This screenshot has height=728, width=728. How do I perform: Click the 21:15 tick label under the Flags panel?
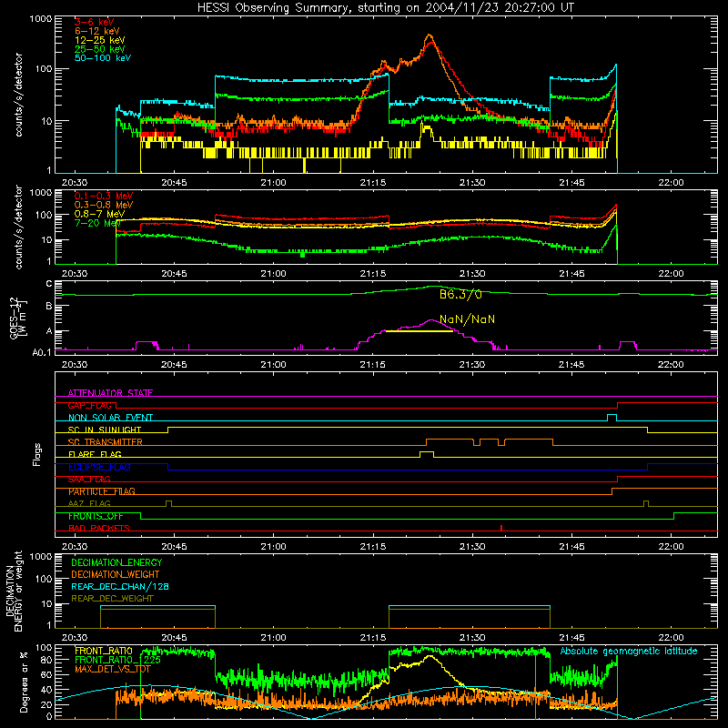tap(373, 547)
